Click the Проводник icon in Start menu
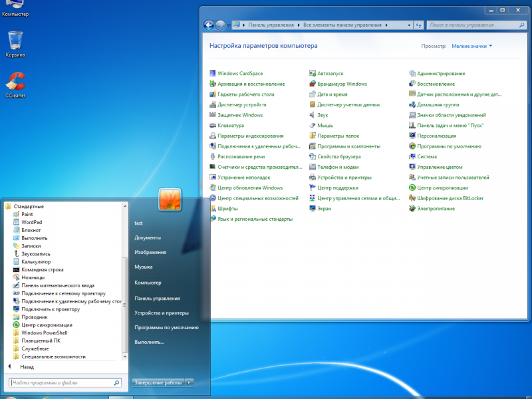 pos(16,317)
